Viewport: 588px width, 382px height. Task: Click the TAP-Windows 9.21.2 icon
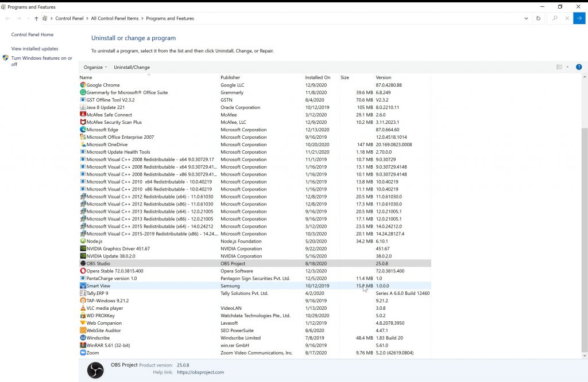[83, 301]
